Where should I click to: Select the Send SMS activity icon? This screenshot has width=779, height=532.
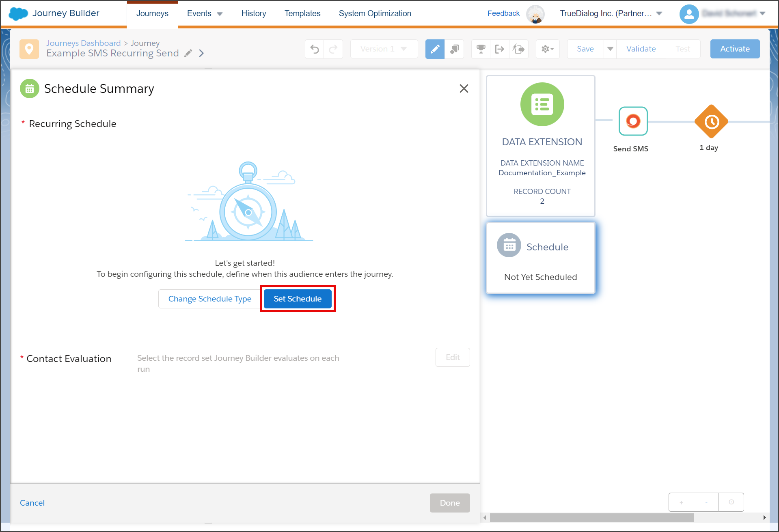tap(633, 121)
